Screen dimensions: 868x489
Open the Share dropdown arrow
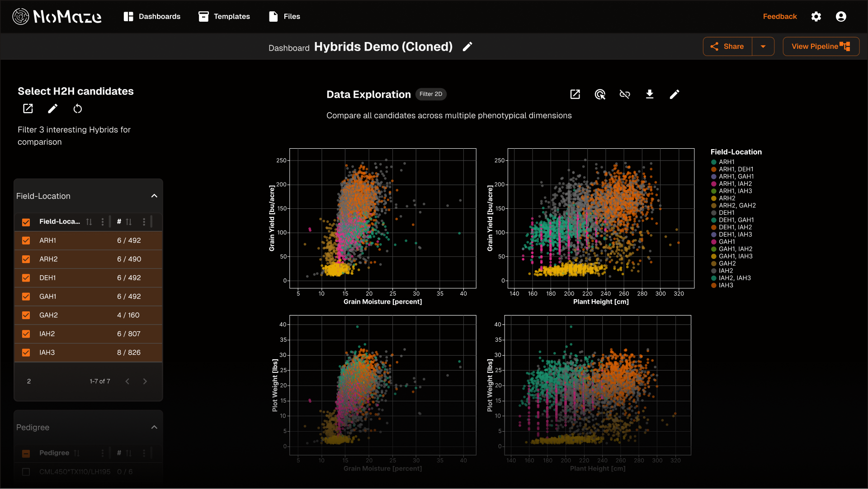763,47
